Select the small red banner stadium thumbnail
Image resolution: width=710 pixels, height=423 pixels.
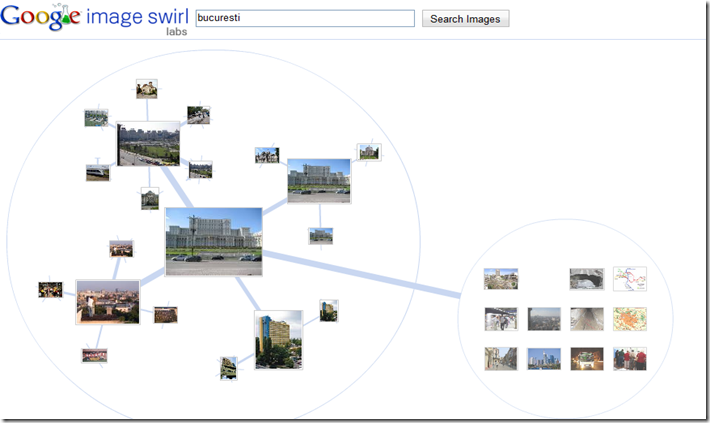94,356
